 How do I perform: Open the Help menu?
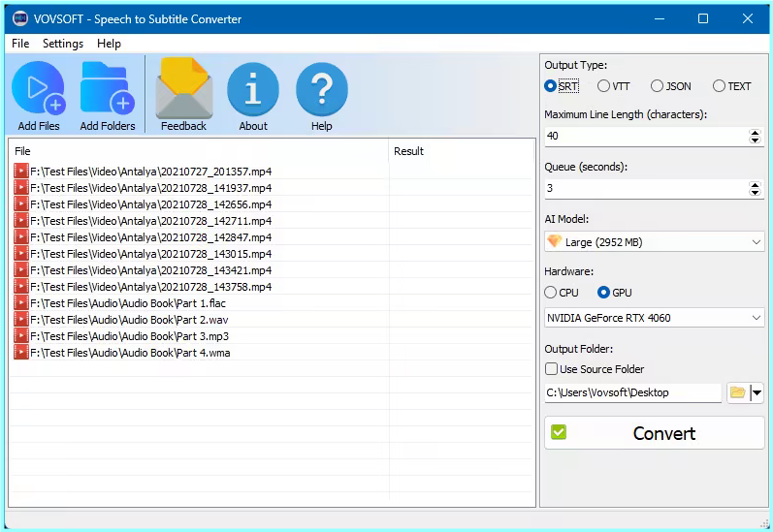click(109, 44)
